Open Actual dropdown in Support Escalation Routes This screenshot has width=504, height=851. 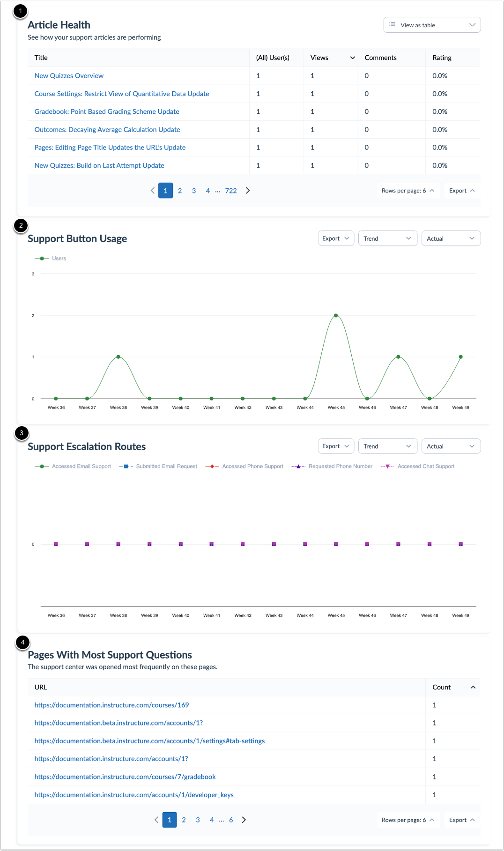(451, 446)
